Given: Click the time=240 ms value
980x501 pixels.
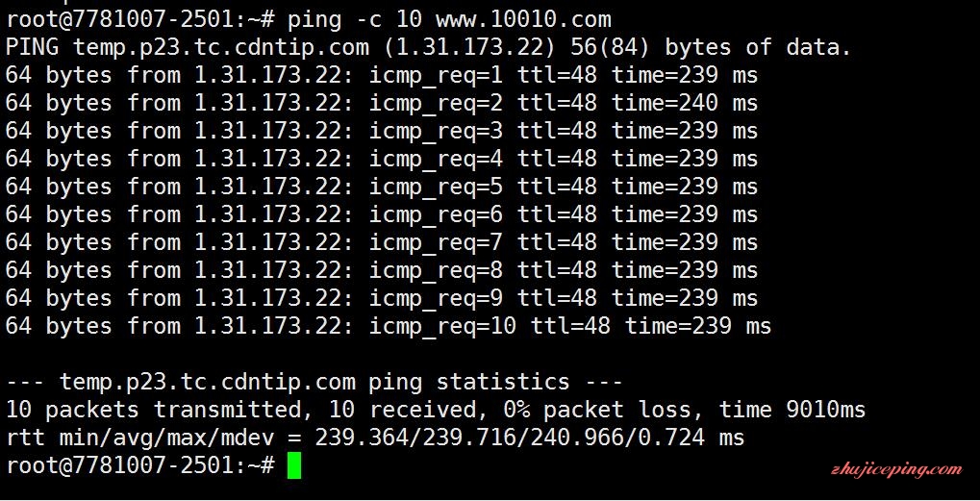Looking at the screenshot, I should coord(685,103).
